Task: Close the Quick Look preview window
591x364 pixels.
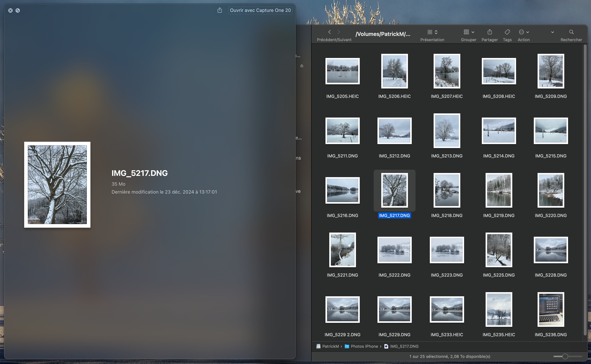Action: pos(10,10)
